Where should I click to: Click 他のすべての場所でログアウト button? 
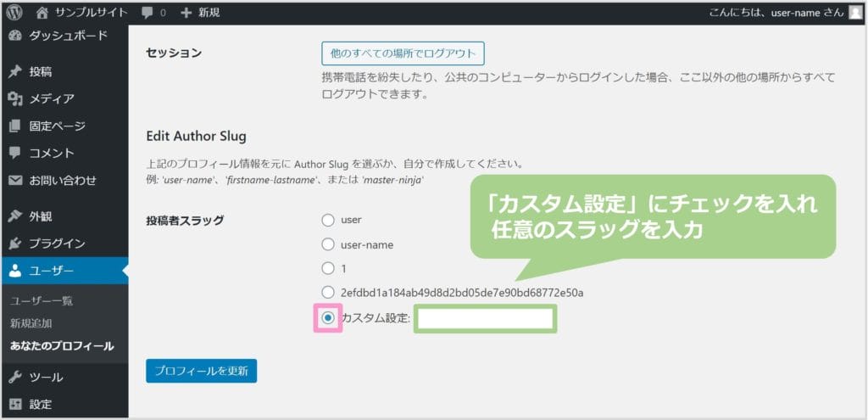(403, 53)
